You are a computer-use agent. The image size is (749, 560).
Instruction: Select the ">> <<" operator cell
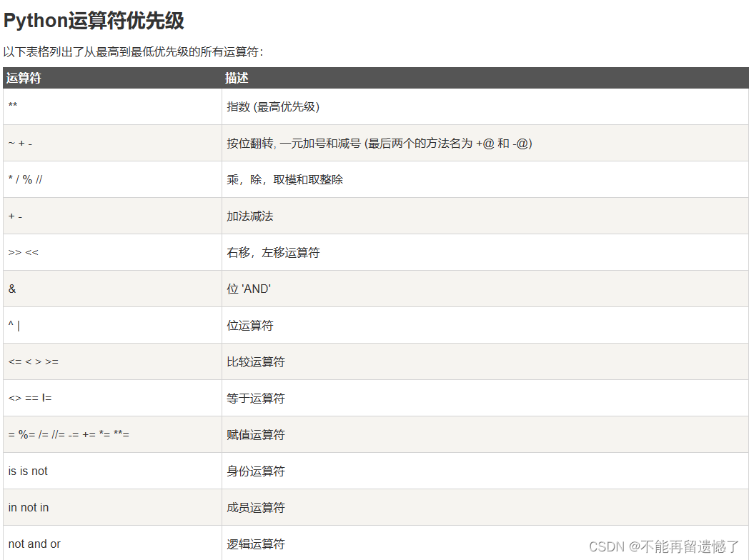pos(112,252)
